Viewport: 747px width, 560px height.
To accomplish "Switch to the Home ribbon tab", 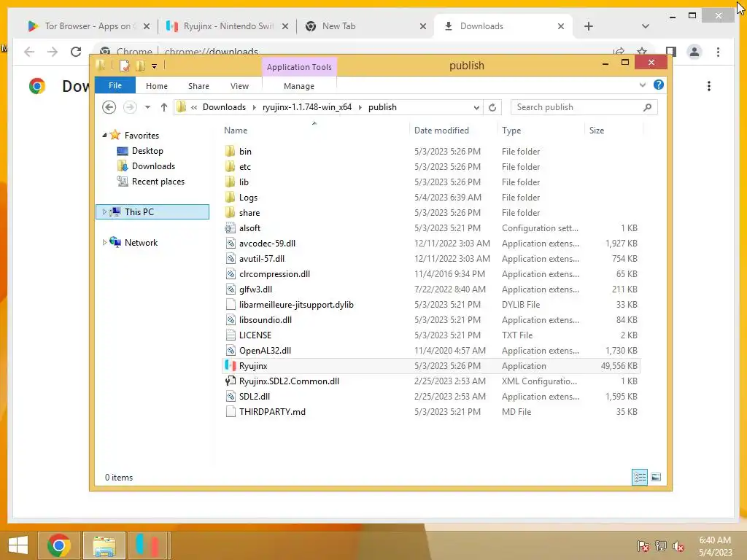I will [x=157, y=86].
